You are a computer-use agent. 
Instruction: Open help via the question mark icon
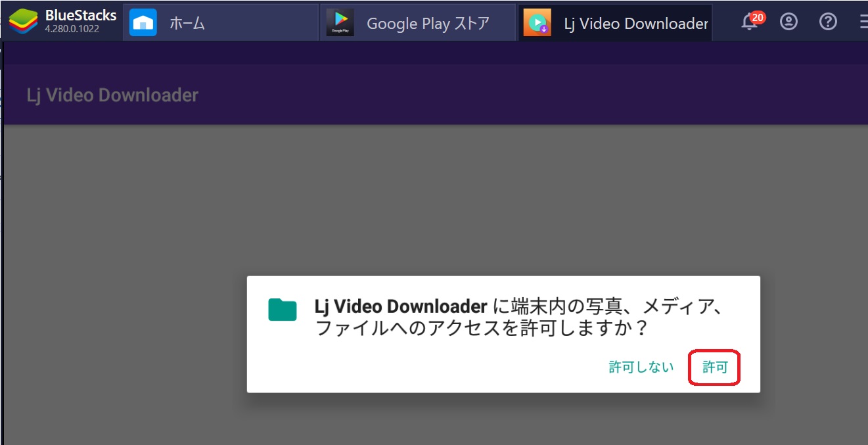[x=828, y=22]
